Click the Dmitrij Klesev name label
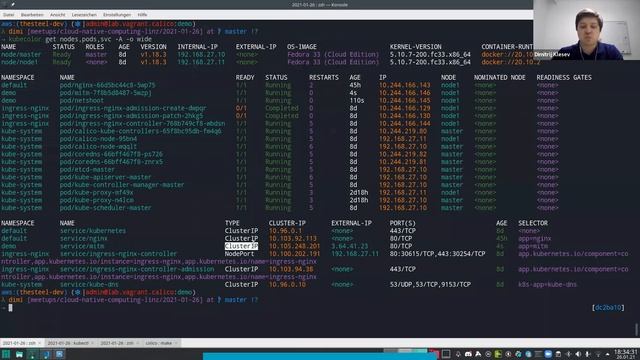The width and height of the screenshot is (640, 360). 552,54
